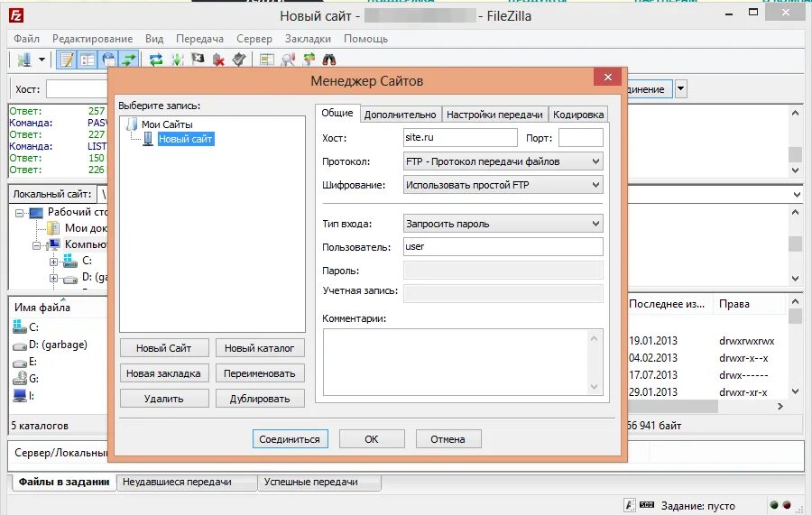Select the D: (garbage) drive icon
The image size is (812, 515).
(x=20, y=345)
